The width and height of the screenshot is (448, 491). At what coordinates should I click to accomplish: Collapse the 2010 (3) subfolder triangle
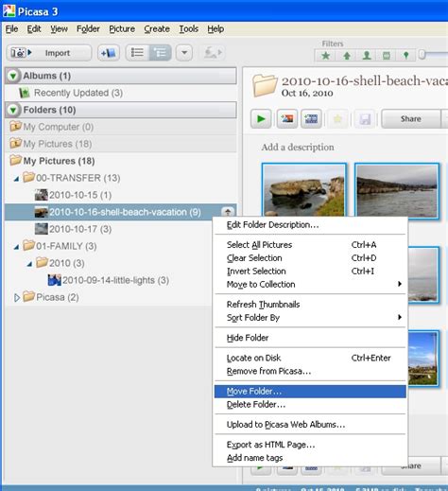click(x=29, y=264)
